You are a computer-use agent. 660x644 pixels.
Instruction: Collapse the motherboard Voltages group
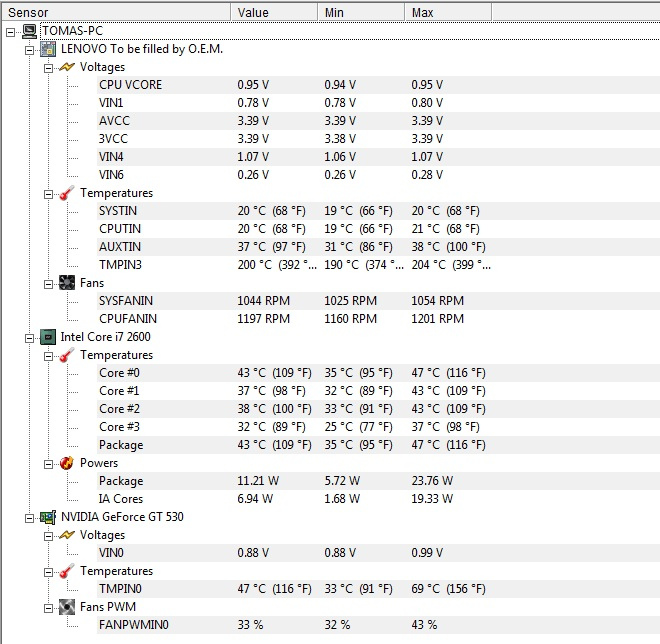click(x=48, y=68)
